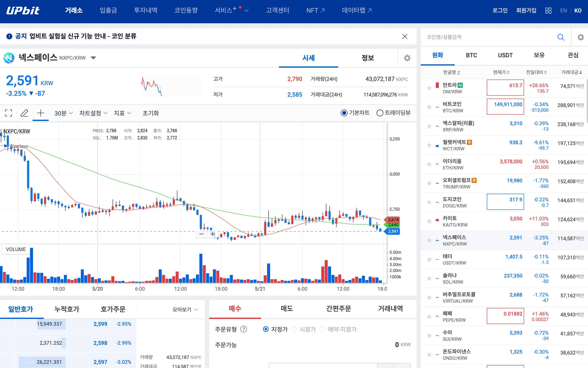Select the pencil drawing tool
588x368 pixels.
[x=24, y=113]
